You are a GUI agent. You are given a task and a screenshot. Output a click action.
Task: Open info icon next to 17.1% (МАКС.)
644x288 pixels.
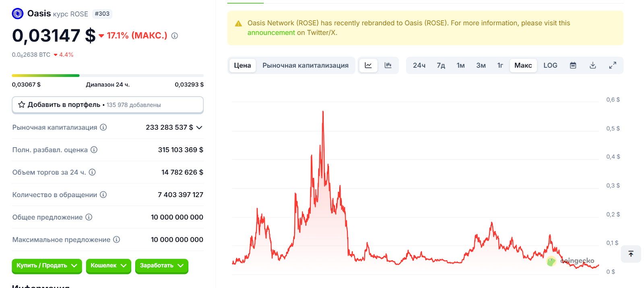(x=175, y=36)
